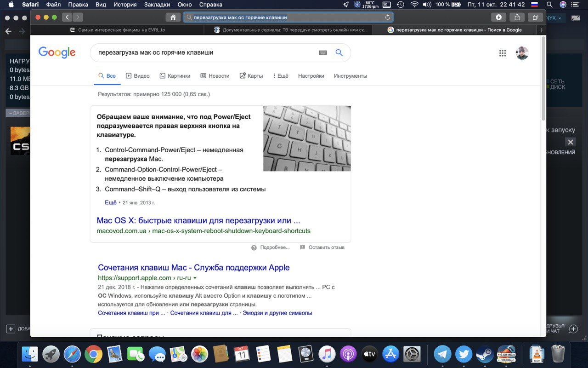Select the 'Картинки' search tab
Screen dimensions: 588x368
[x=175, y=76]
